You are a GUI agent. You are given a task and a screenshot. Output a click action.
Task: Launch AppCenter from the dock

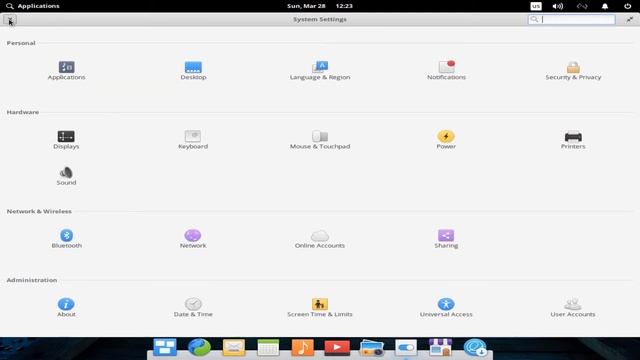440,347
